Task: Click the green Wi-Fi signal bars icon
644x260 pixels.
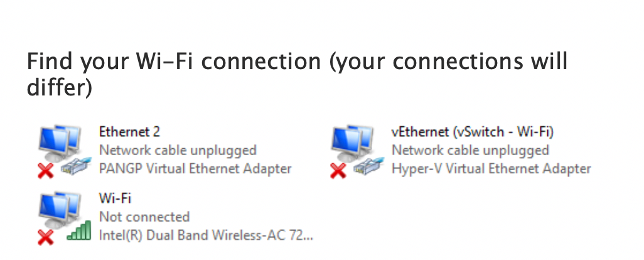Action: (x=78, y=230)
